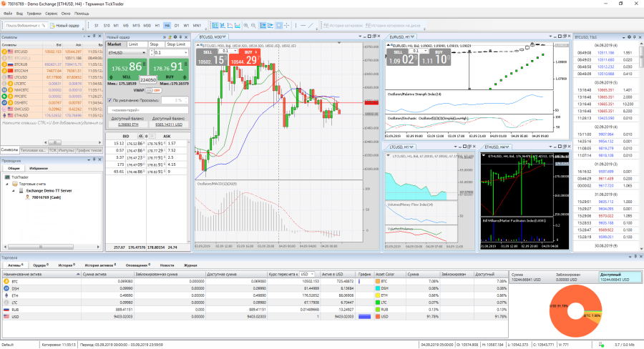644x349 pixels.
Task: Select the crosshair tool
Action: point(287,26)
